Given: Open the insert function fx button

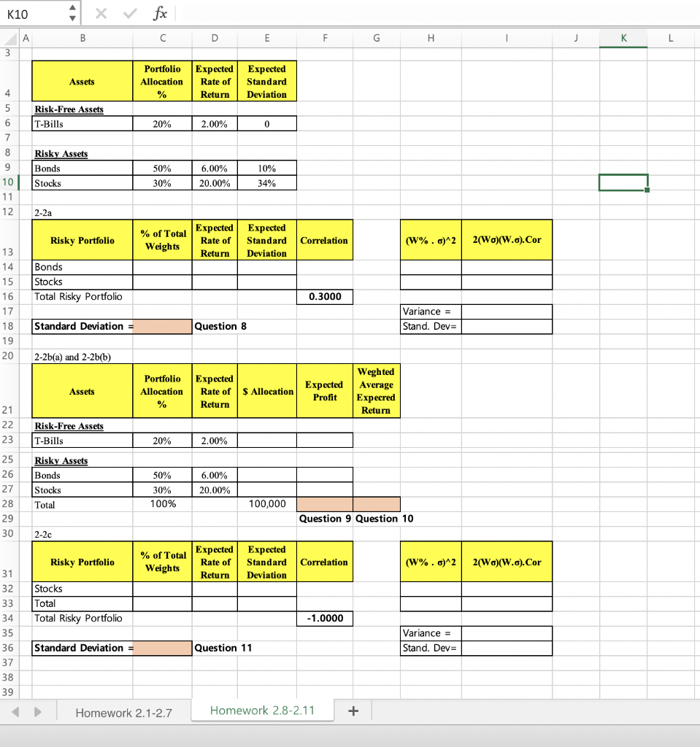Looking at the screenshot, I should tap(160, 13).
